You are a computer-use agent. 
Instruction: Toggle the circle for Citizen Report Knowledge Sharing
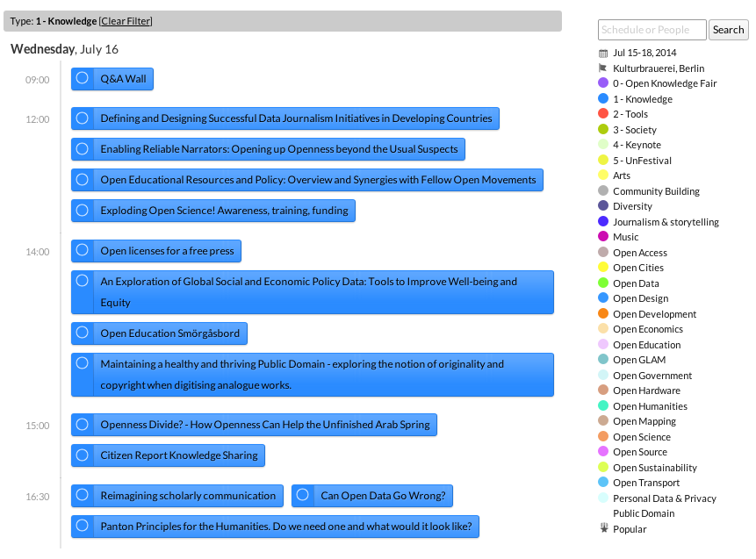tap(83, 455)
